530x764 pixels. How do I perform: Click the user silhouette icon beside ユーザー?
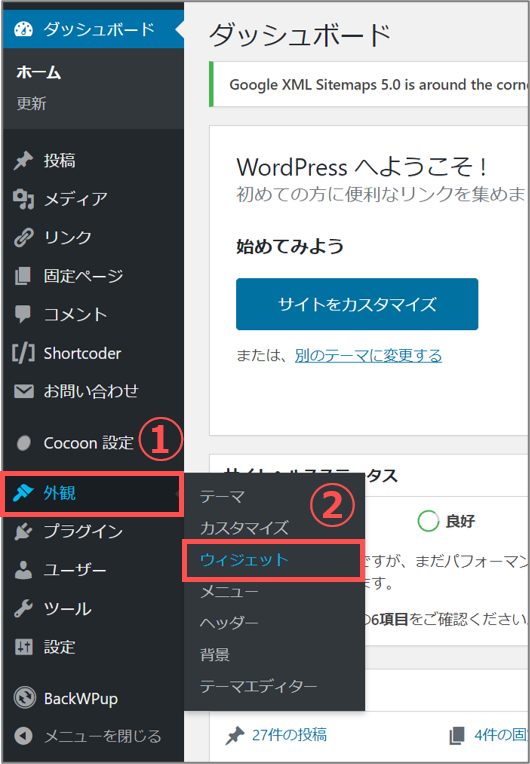23,570
